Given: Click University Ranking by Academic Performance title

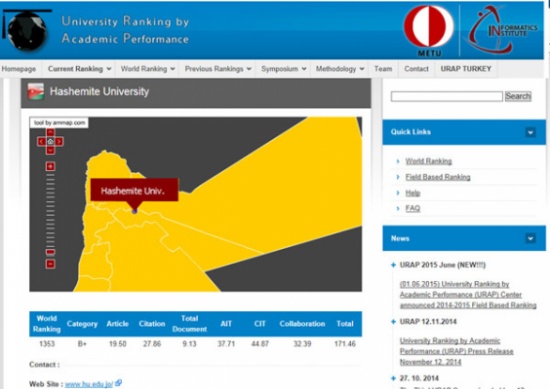Looking at the screenshot, I should (x=125, y=30).
